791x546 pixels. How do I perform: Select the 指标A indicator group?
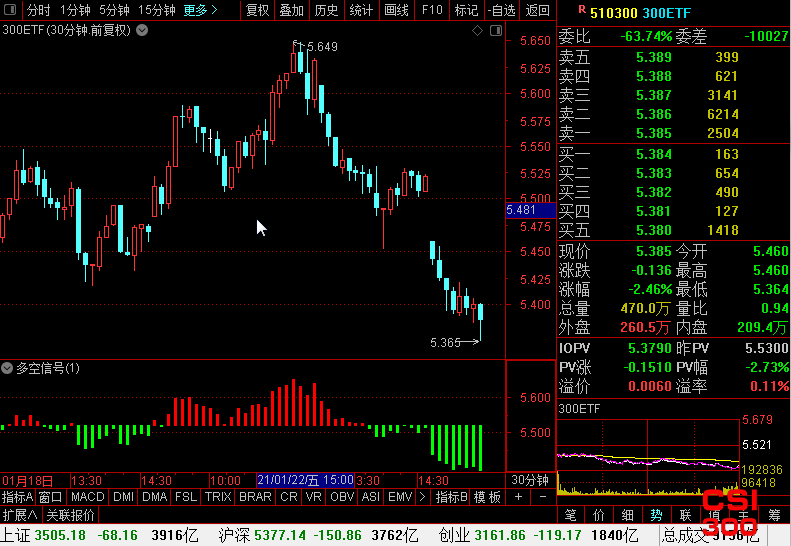(x=18, y=497)
